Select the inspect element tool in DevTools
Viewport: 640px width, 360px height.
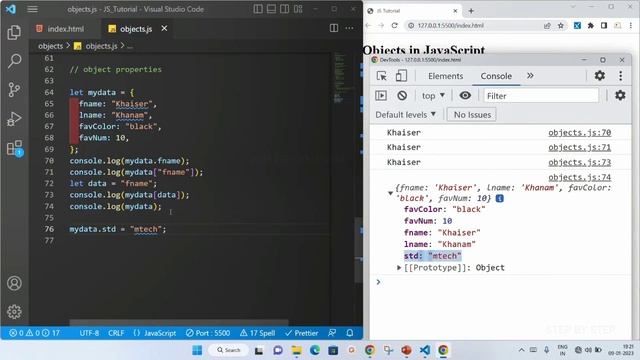pos(382,76)
